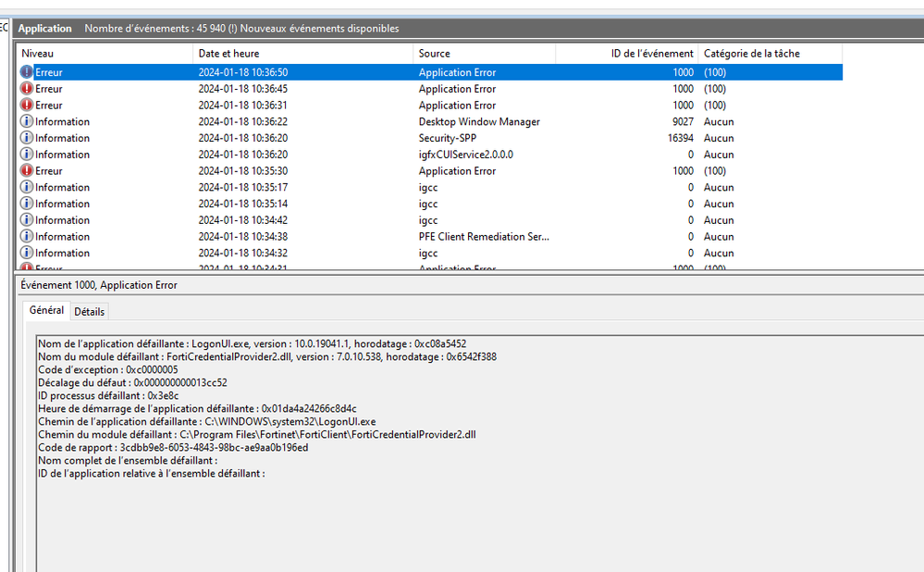
Task: Click the info icon of the 10:34:42 igcc event
Action: click(x=27, y=220)
